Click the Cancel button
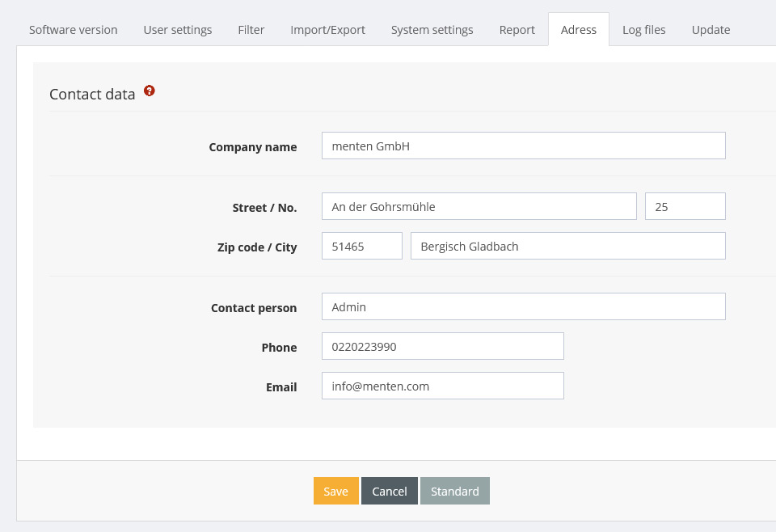This screenshot has height=532, width=776. click(389, 491)
